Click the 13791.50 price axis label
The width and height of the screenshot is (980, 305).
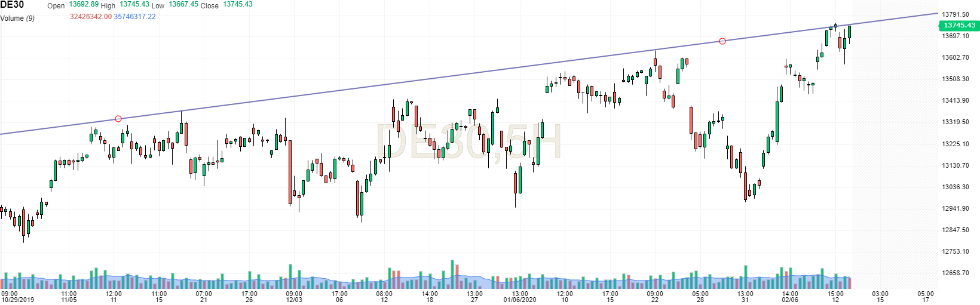coord(955,14)
